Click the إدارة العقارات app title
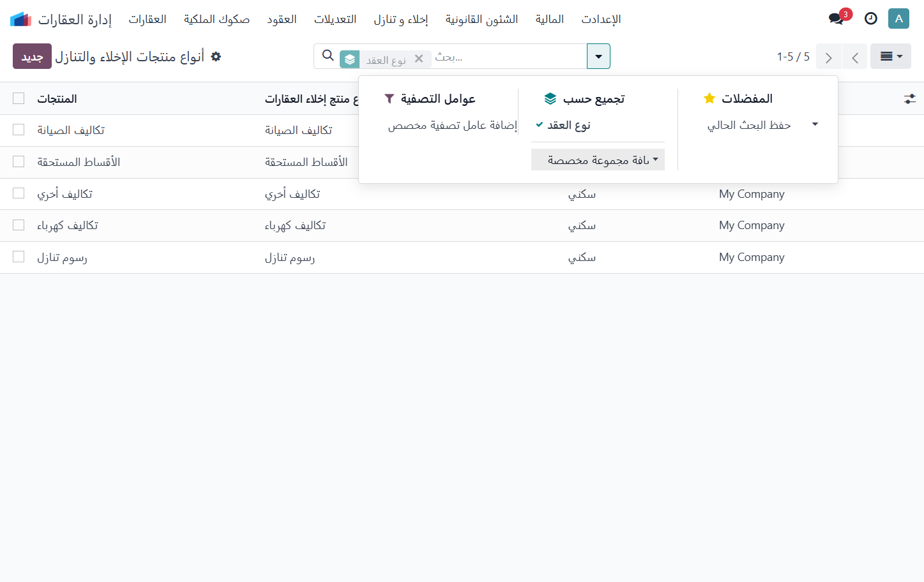This screenshot has width=924, height=582. [x=75, y=19]
